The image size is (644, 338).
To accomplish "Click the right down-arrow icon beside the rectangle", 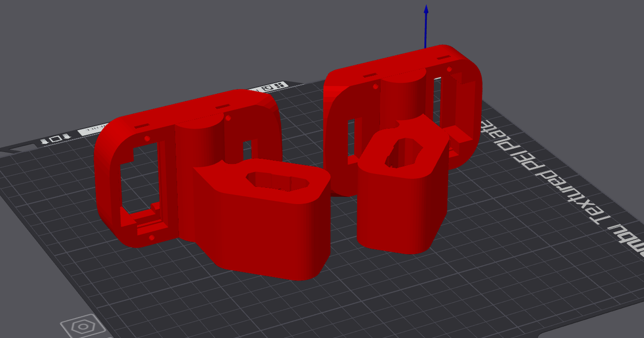I will point(65,137).
